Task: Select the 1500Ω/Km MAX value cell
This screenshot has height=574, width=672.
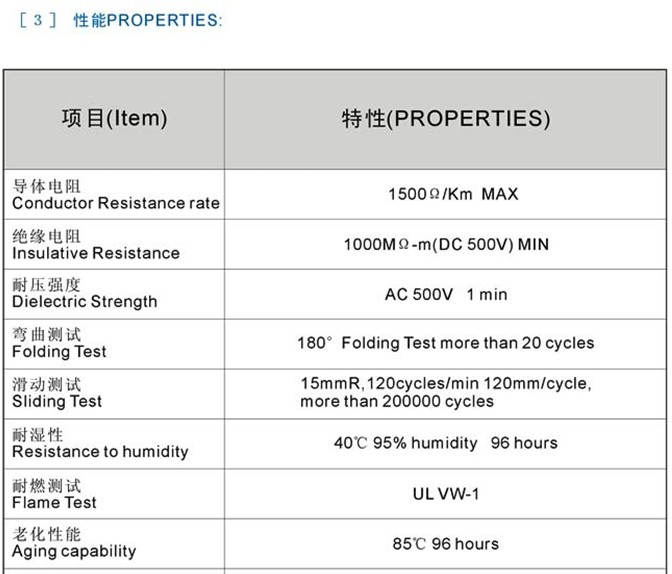Action: pyautogui.click(x=453, y=194)
